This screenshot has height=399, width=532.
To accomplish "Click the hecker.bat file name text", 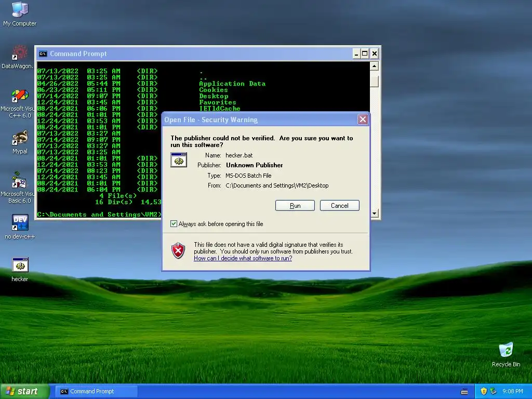I will 239,155.
